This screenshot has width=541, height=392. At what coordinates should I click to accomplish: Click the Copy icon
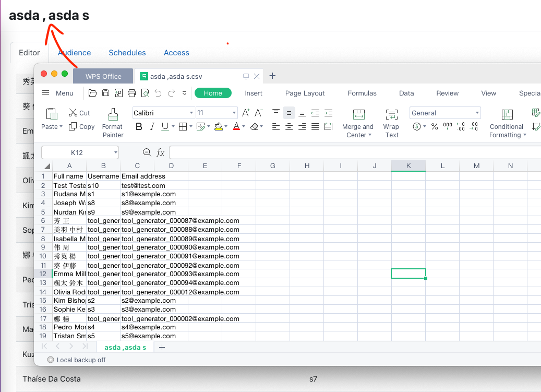tap(73, 127)
